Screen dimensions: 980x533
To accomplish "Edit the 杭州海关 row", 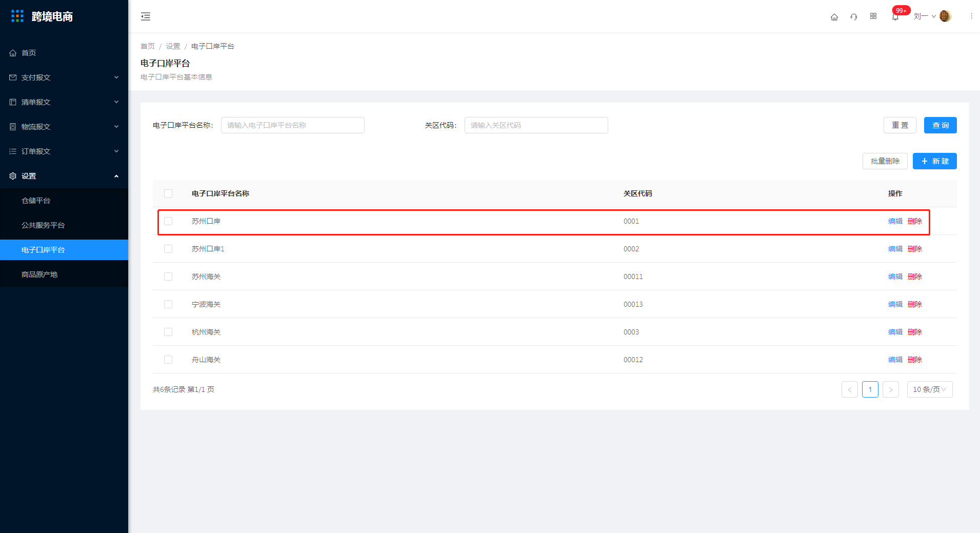I will point(895,332).
